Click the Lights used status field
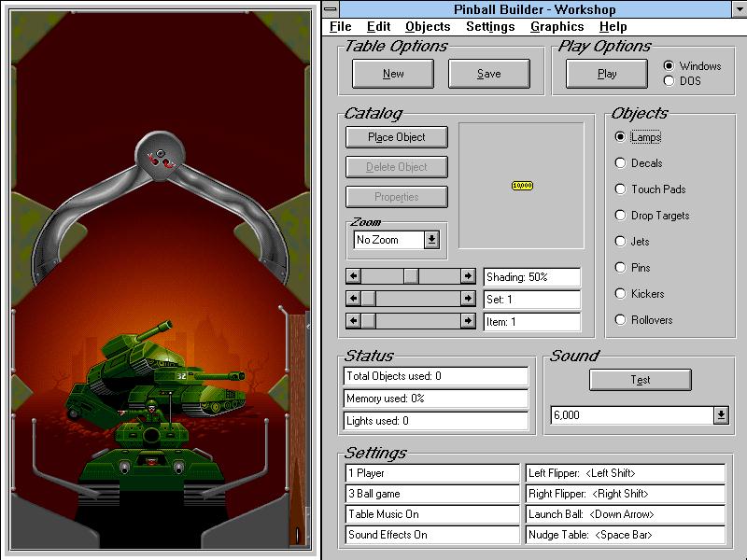Screen dimensions: 747x560 pyautogui.click(x=436, y=421)
